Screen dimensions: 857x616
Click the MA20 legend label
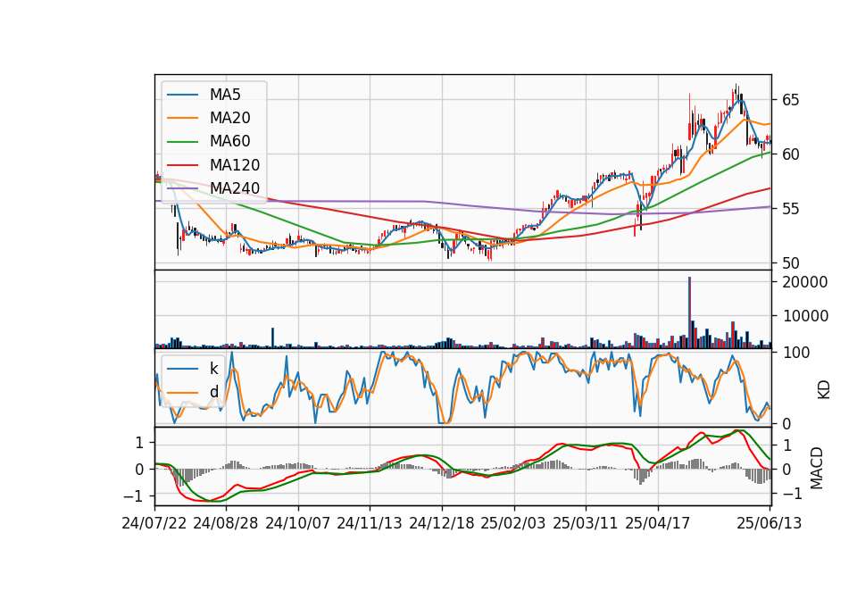(x=230, y=118)
